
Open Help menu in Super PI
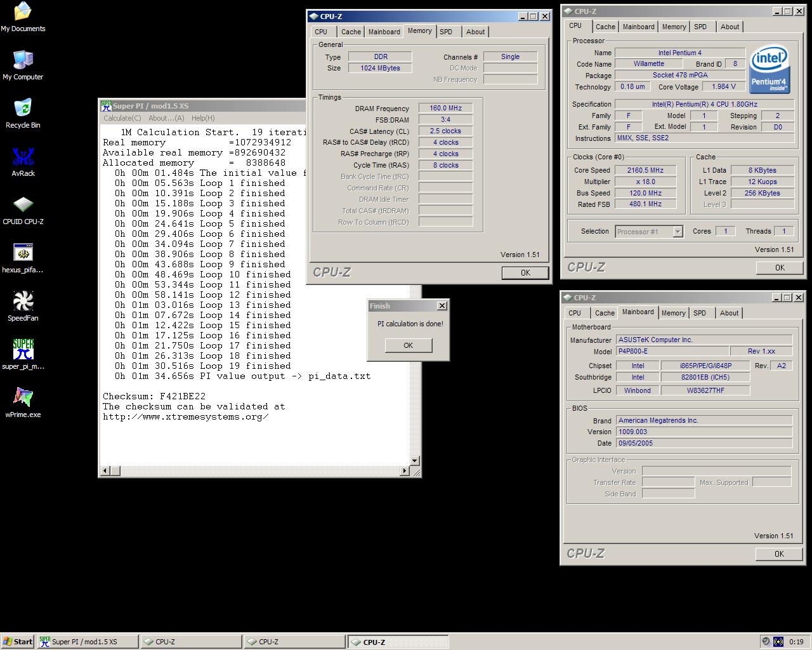click(x=203, y=118)
